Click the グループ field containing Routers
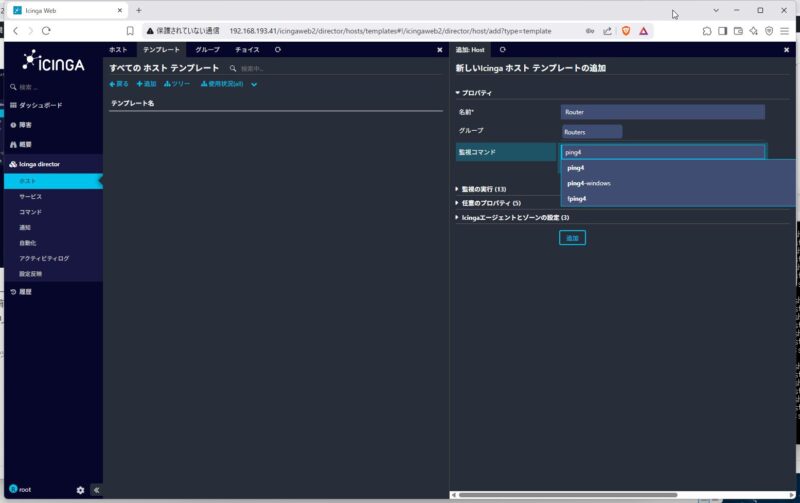The image size is (800, 503). 592,132
